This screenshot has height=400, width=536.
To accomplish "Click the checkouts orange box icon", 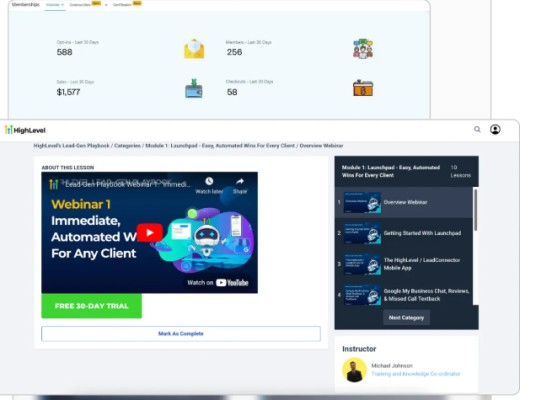I will (x=363, y=88).
